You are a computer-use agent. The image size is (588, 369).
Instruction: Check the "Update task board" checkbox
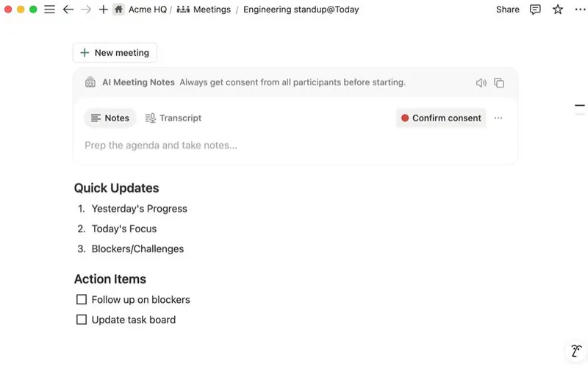(x=82, y=320)
